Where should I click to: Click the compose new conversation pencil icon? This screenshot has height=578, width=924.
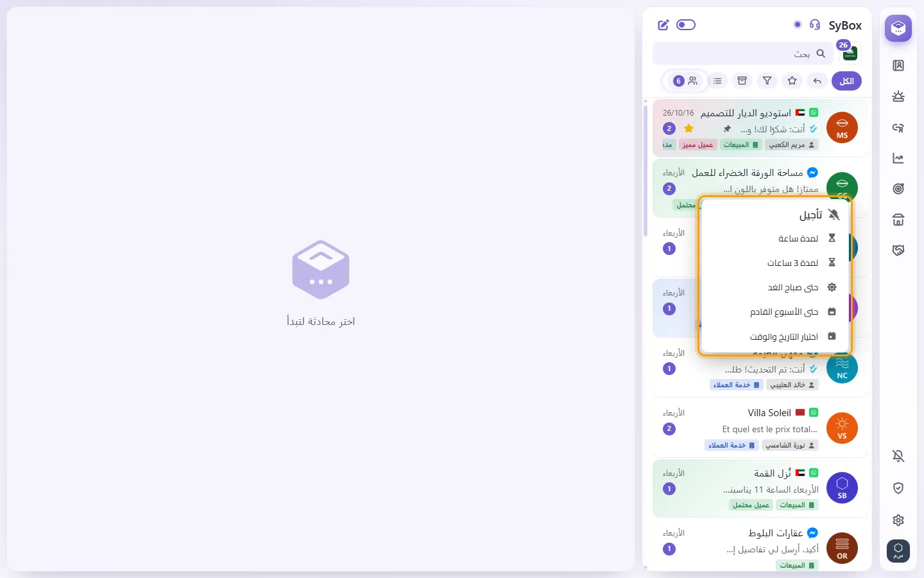coord(663,25)
